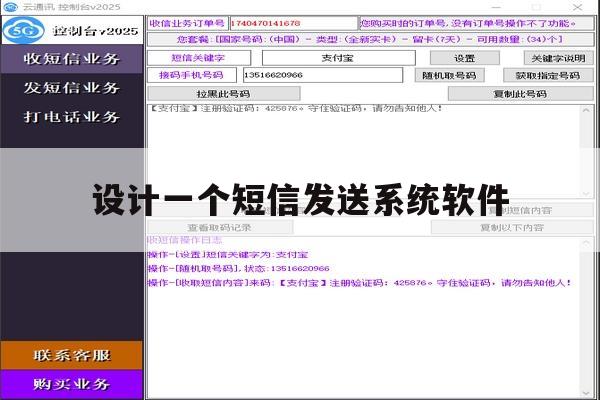Click the 短信关键字 field containing 支付宝
The height and width of the screenshot is (400, 600).
click(339, 58)
